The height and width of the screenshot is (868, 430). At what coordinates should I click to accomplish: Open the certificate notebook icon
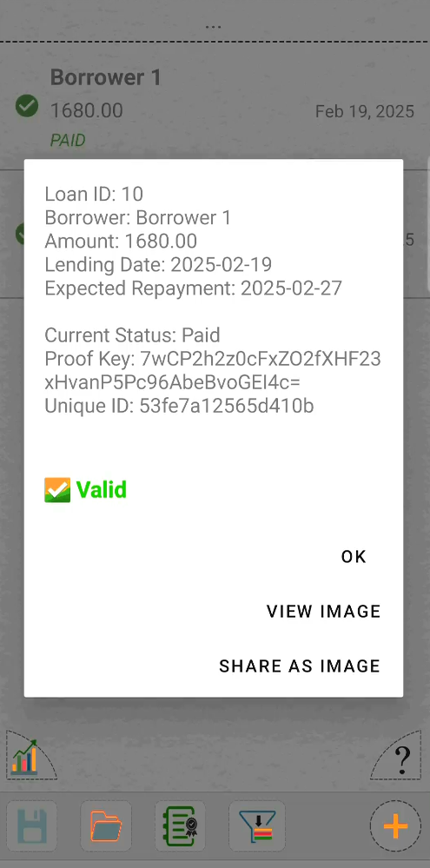pyautogui.click(x=180, y=826)
